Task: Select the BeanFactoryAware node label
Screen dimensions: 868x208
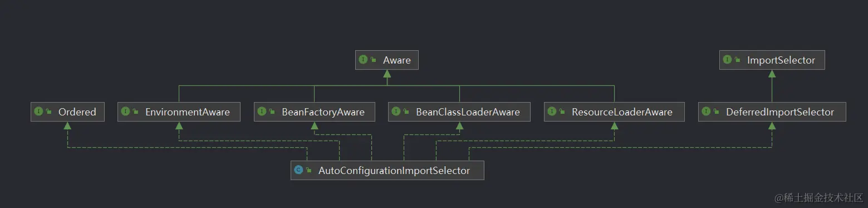Action: (x=323, y=112)
